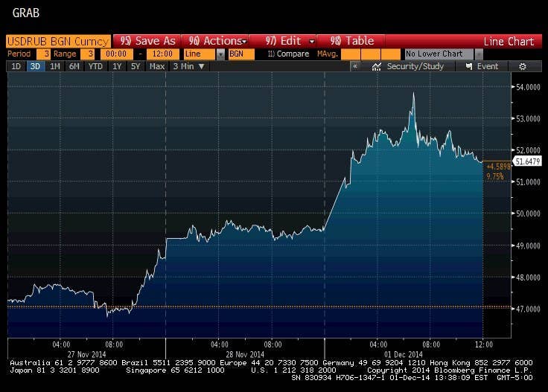Choose the 5Y range option
548x392 pixels.
pos(135,66)
